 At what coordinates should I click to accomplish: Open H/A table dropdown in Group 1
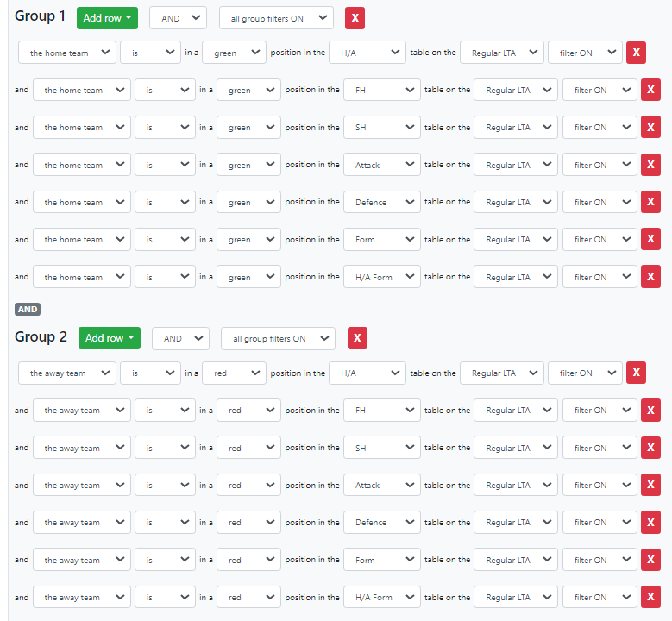point(367,53)
